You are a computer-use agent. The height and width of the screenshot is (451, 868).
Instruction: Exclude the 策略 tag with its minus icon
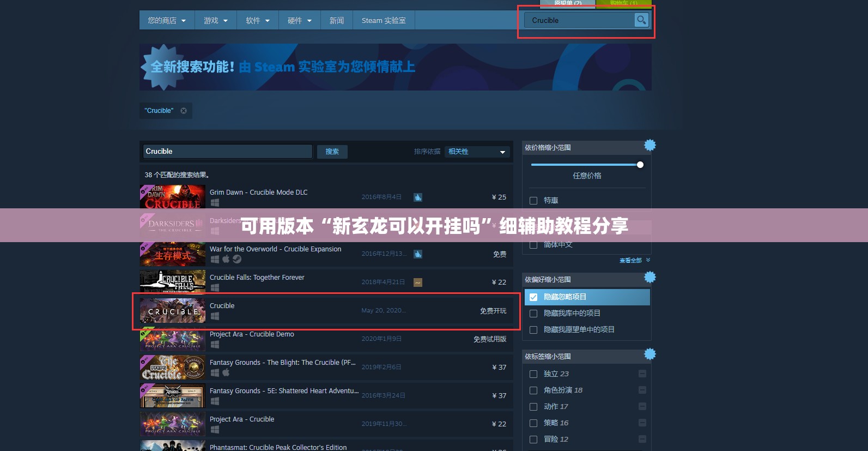coord(642,423)
